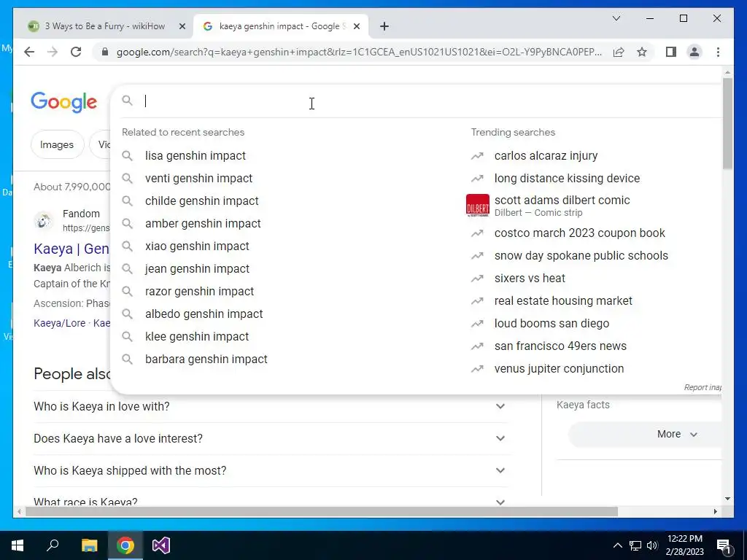This screenshot has width=747, height=560.
Task: Choose suggestion razor genshin impact
Action: click(x=199, y=292)
